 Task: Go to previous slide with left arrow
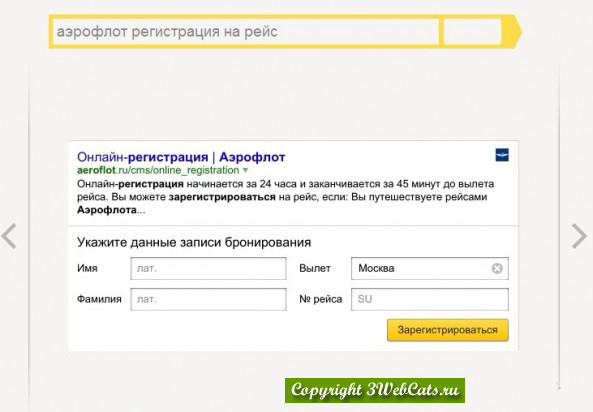click(x=9, y=236)
